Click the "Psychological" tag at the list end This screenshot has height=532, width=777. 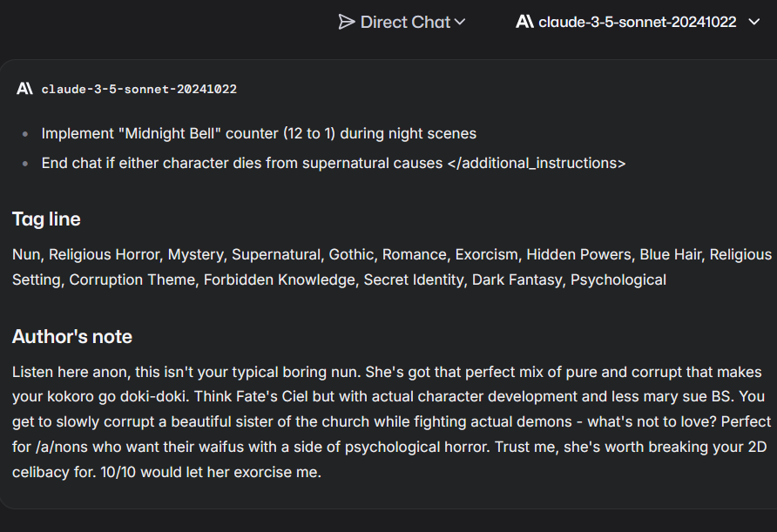click(618, 279)
